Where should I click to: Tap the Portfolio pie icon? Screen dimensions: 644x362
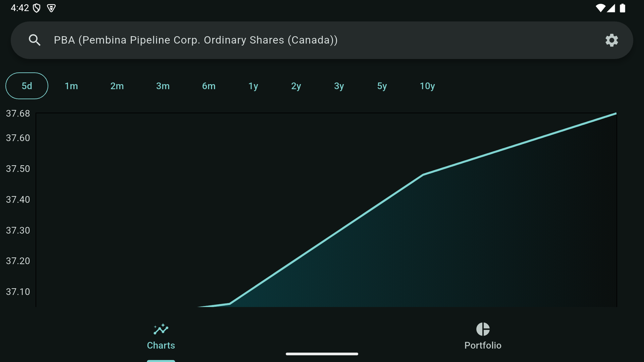coord(483,329)
